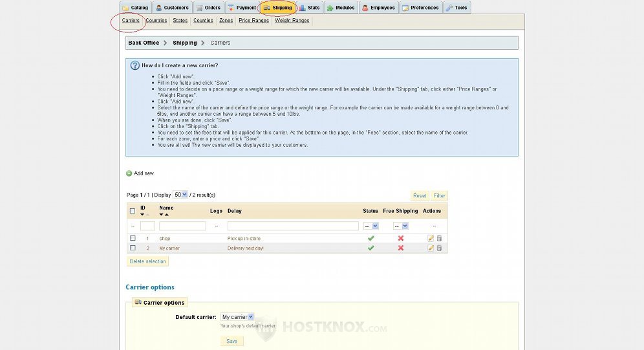Sort by ID descending arrow
Screen dimensions: 644x350
coord(142,215)
